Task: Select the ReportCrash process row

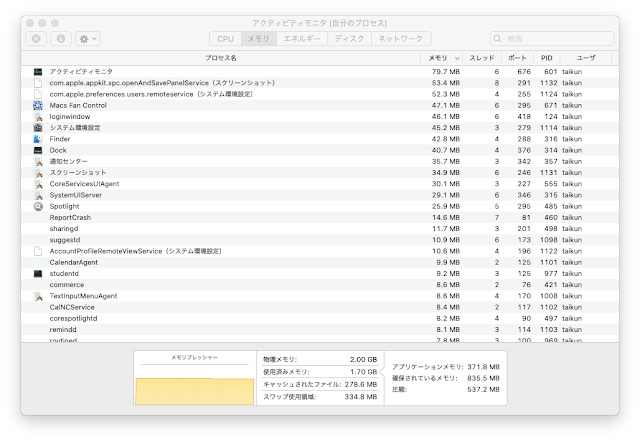Action: (320, 218)
